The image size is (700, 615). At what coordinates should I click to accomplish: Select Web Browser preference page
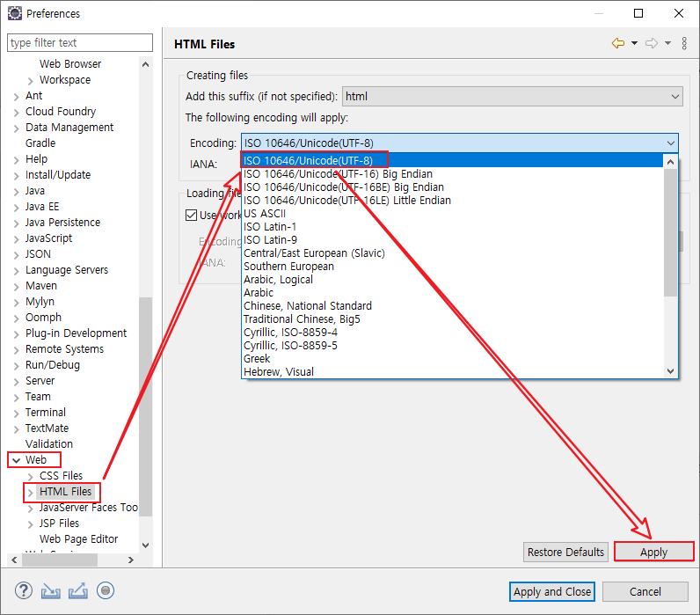pyautogui.click(x=70, y=64)
